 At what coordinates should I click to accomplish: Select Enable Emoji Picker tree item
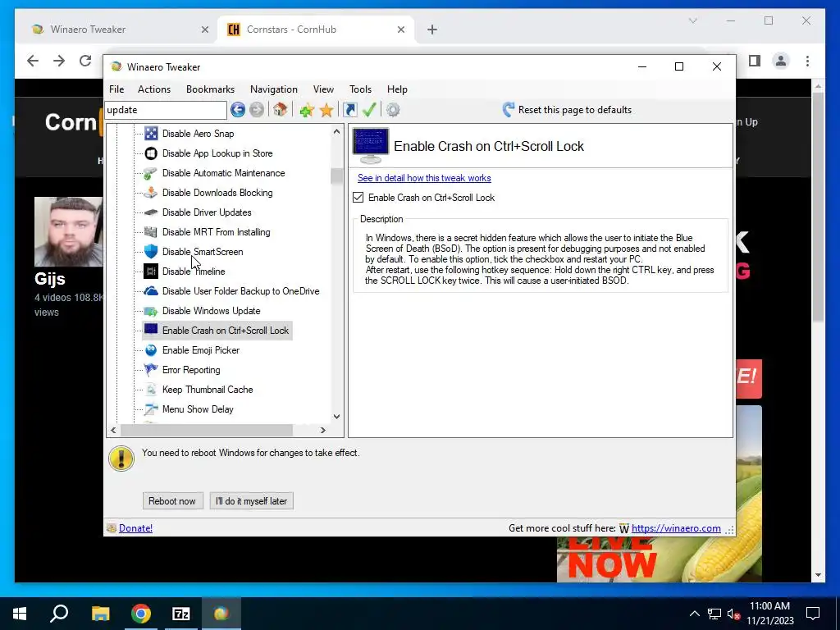pos(201,350)
